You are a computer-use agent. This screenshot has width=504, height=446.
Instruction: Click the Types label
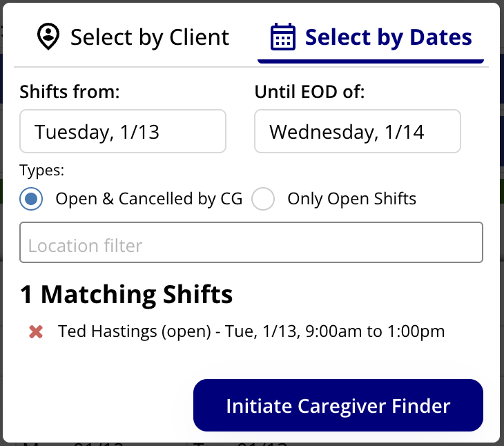click(42, 171)
